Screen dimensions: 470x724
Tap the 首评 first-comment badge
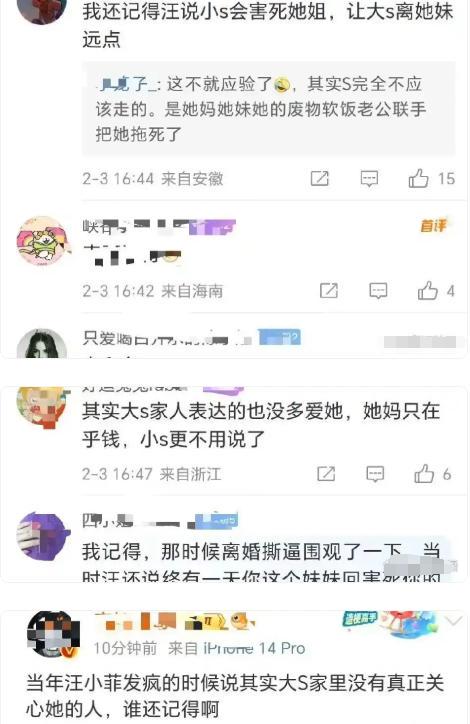coord(434,226)
